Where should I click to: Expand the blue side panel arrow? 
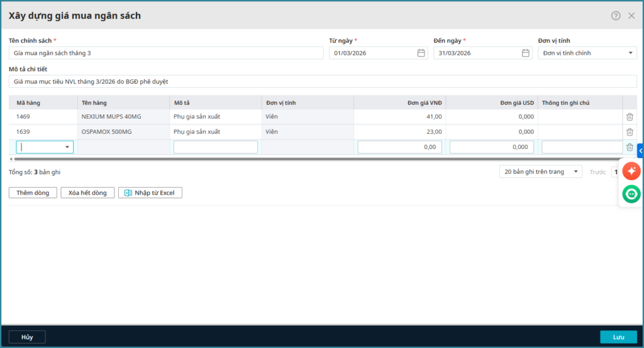(x=640, y=150)
